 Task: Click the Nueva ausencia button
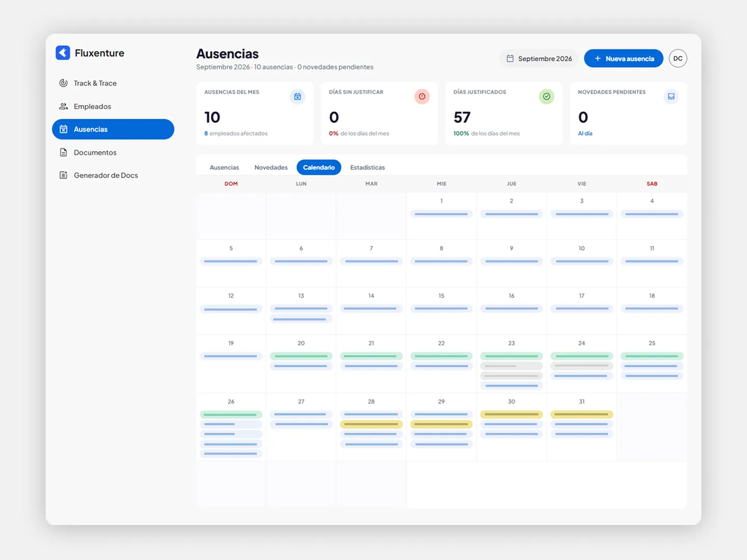click(x=624, y=59)
